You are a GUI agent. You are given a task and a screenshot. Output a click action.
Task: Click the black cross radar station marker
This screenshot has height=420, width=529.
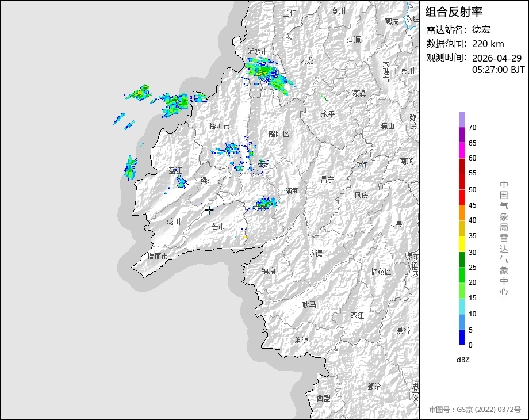pyautogui.click(x=209, y=211)
